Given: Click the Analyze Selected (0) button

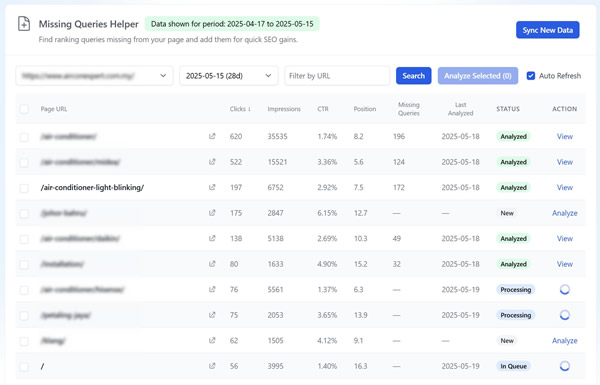Looking at the screenshot, I should coord(478,76).
